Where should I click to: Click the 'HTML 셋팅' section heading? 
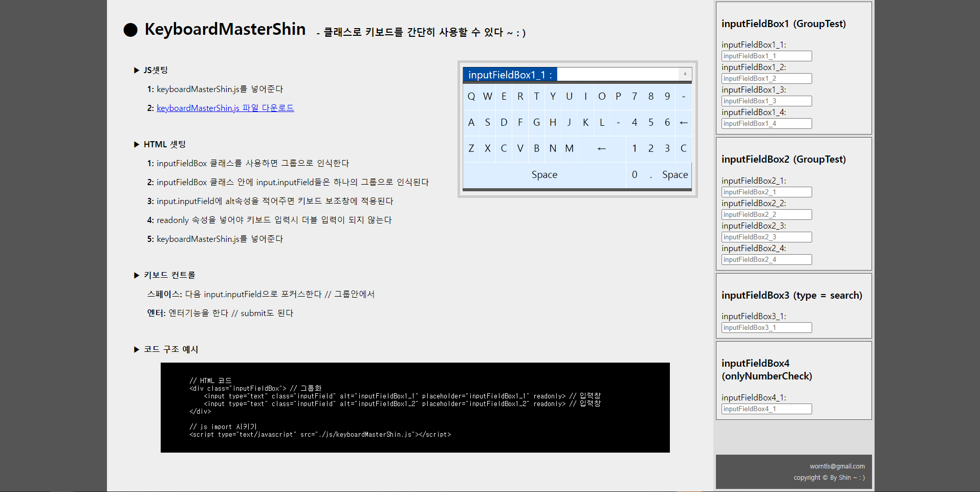(165, 144)
